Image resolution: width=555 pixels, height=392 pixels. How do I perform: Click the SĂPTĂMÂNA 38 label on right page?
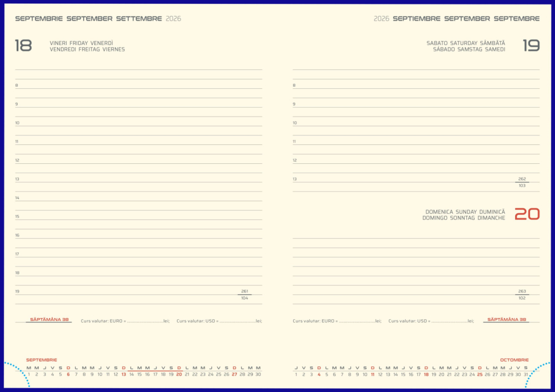pos(507,320)
